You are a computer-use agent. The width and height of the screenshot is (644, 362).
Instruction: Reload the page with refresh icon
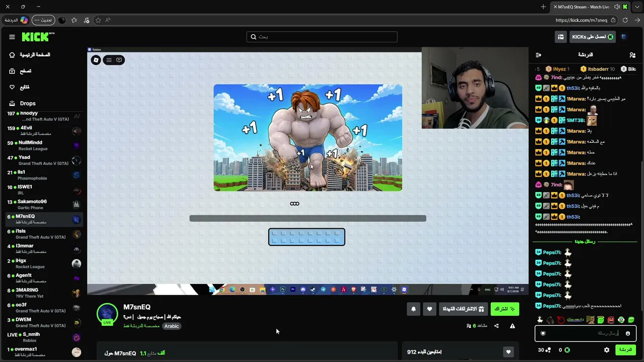click(625, 20)
